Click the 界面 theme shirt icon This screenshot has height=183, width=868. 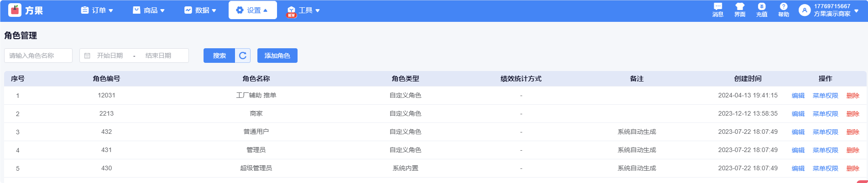(740, 7)
